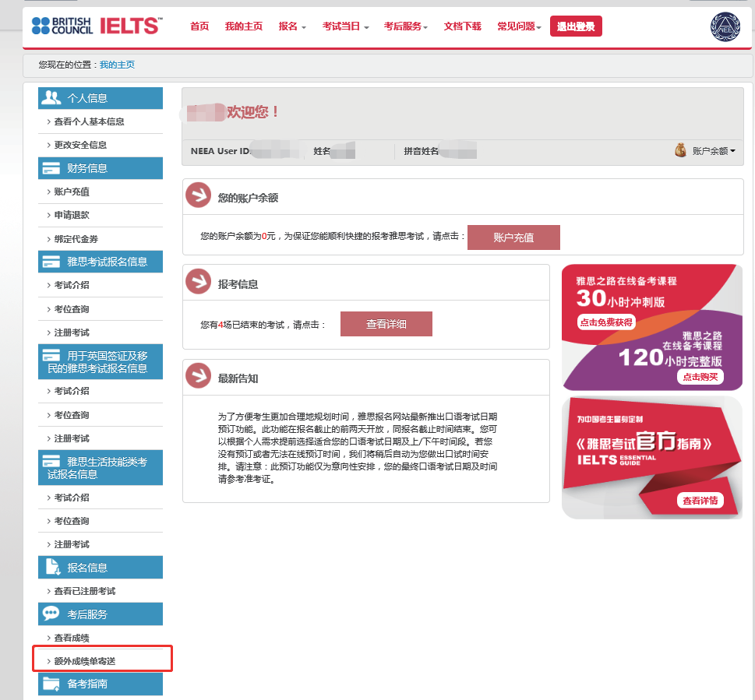Image resolution: width=755 pixels, height=700 pixels.
Task: Expand the 常见问题 menu dropdown
Action: tap(519, 26)
